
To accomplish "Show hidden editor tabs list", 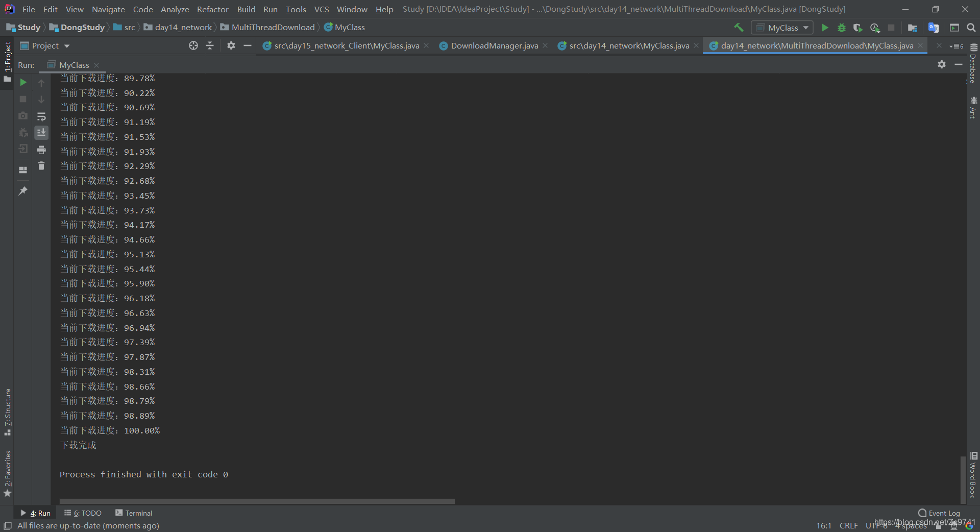I will tap(957, 46).
